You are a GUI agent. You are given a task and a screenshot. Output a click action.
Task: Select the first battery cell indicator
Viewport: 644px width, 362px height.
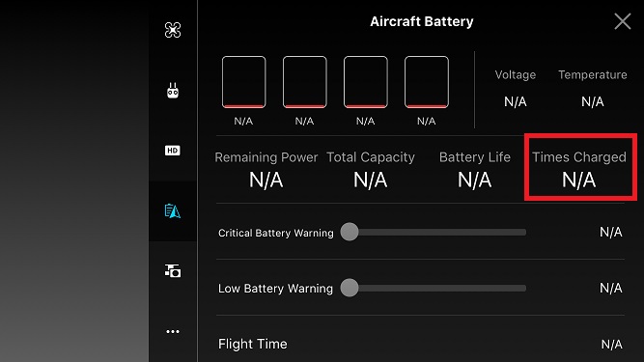click(x=244, y=82)
